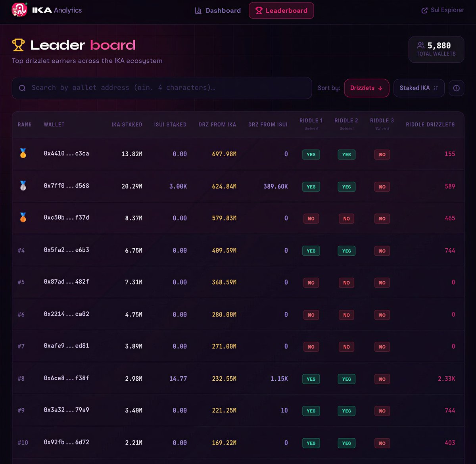
Task: Sort leaderboard by Staked IKA
Action: tap(419, 88)
